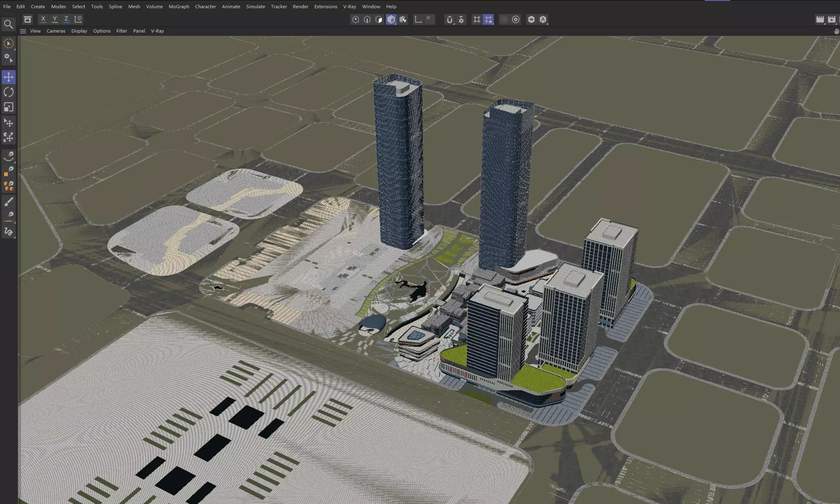Open the viewport Options menu

[102, 31]
